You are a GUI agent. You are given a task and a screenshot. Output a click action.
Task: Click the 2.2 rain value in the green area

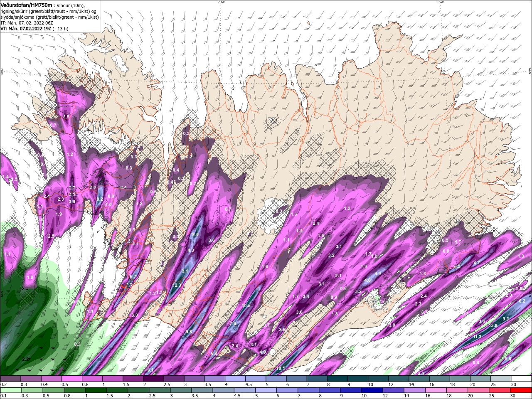[x=26, y=359]
